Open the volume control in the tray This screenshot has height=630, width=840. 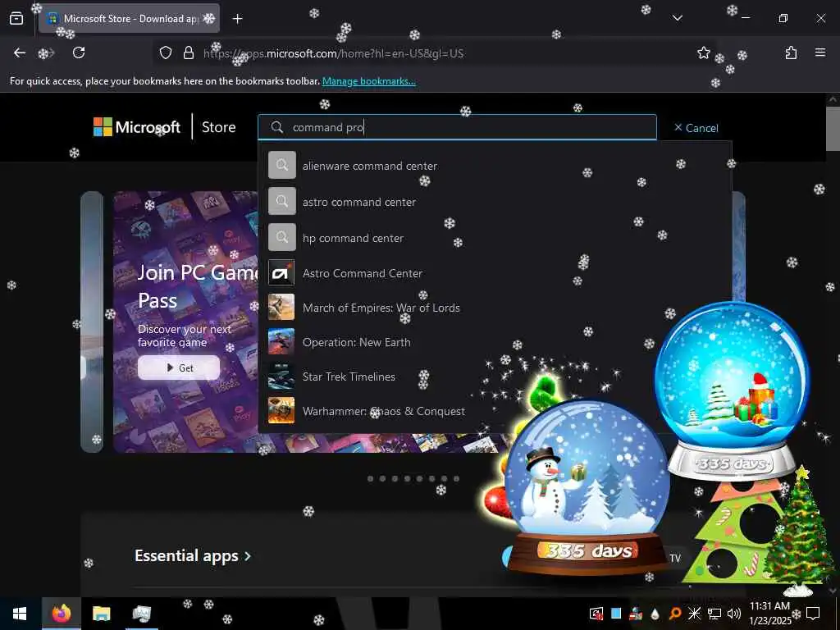click(733, 614)
